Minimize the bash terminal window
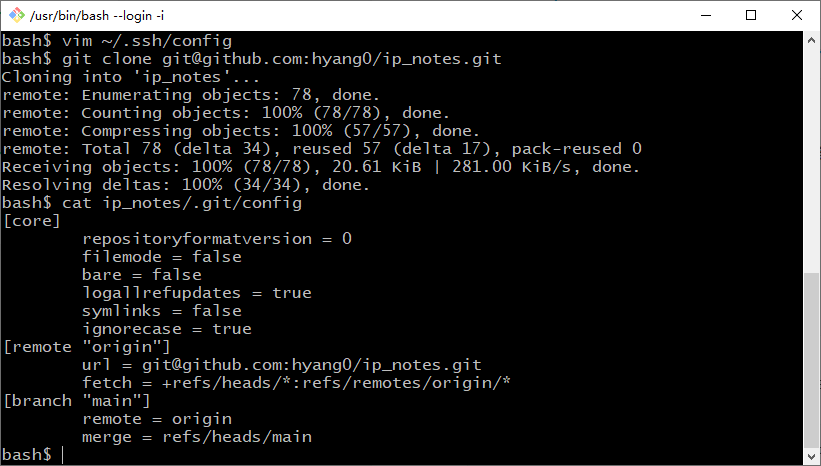This screenshot has height=466, width=821. (x=706, y=15)
